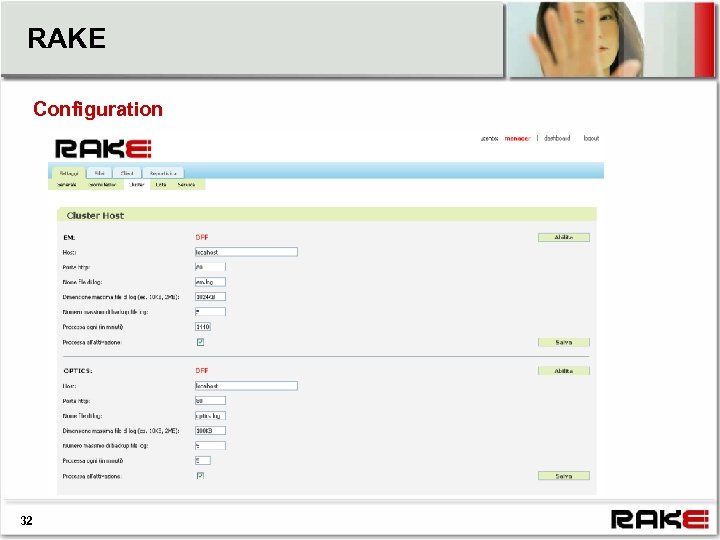
Task: Focus the EM Host input field
Action: tap(246, 252)
